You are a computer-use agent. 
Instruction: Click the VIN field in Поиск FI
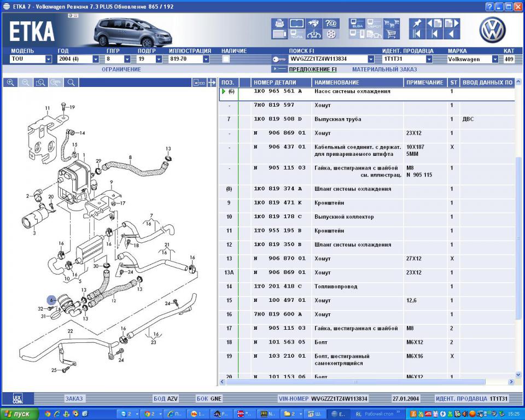pos(328,59)
